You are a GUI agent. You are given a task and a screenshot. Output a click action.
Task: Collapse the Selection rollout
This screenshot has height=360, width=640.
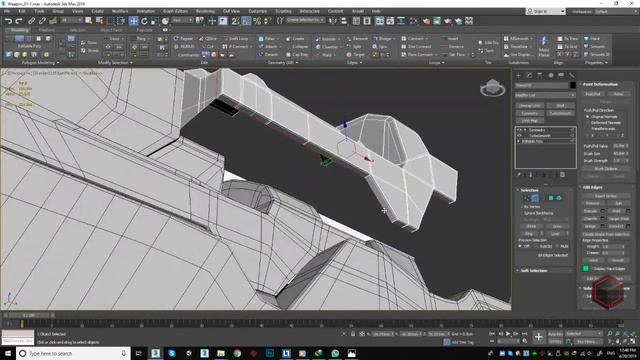[545, 190]
